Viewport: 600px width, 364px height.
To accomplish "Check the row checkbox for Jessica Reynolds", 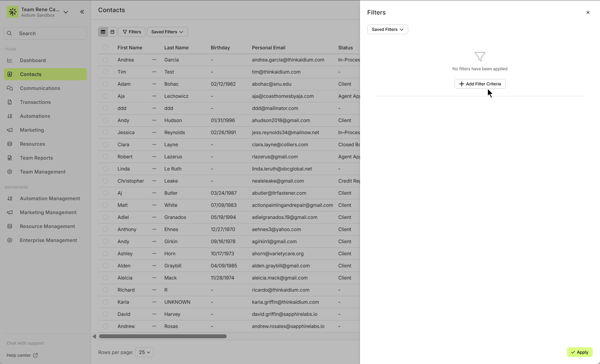I will coord(105,132).
